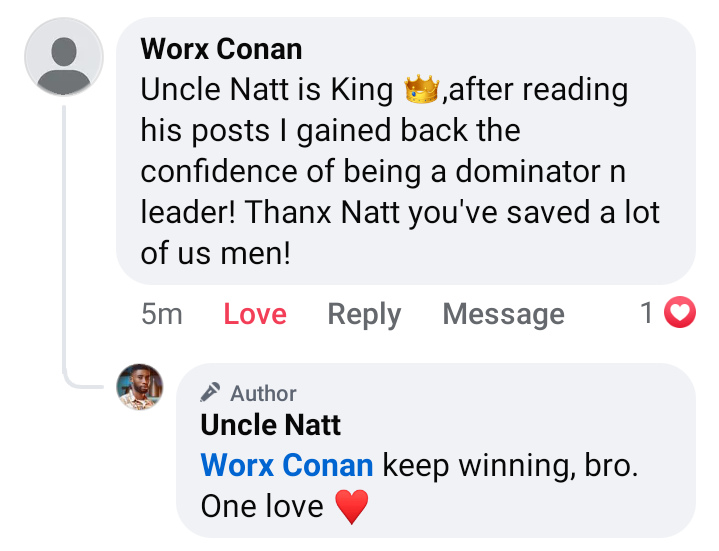The width and height of the screenshot is (719, 551).
Task: Click the 'Thanx Natt you've saved' comment line
Action: [x=400, y=213]
